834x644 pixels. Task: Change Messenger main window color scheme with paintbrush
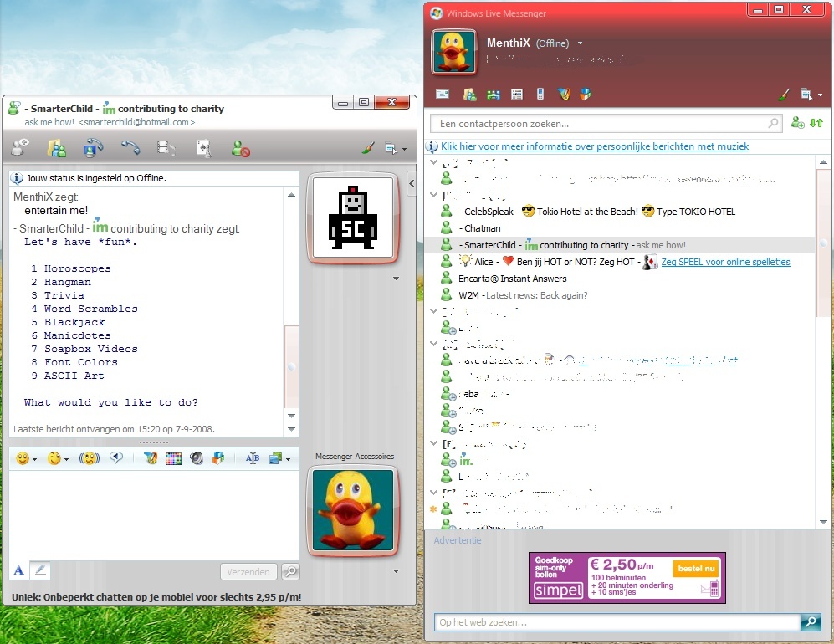tap(783, 95)
